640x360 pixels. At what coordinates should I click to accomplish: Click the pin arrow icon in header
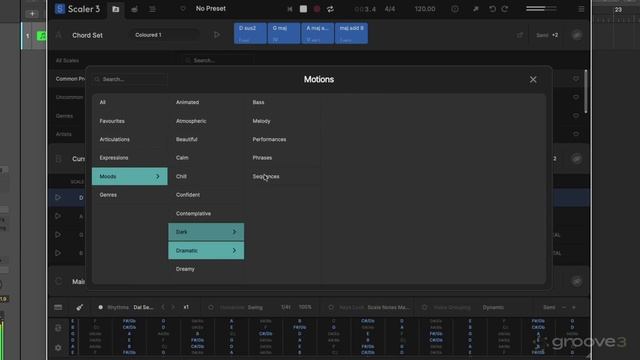(476, 9)
